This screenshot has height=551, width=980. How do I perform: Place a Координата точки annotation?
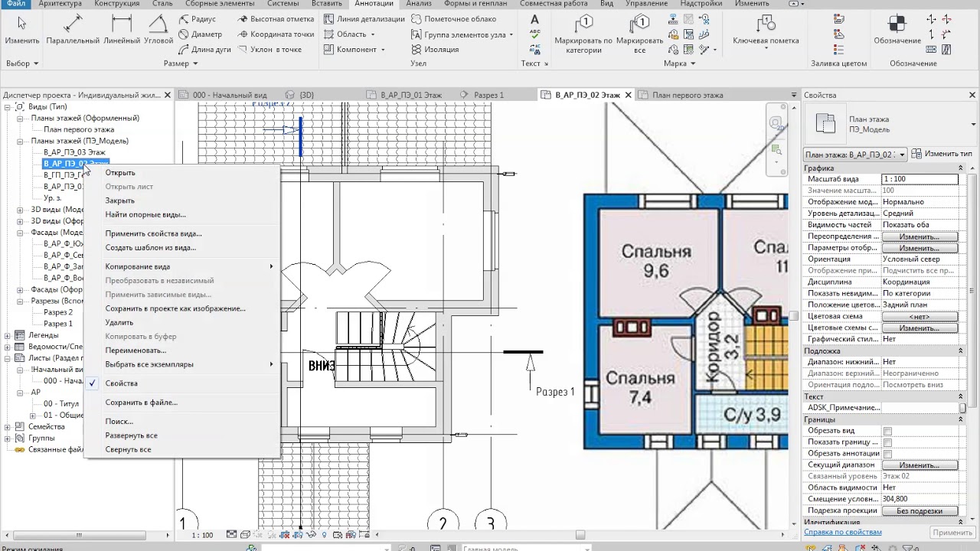[276, 34]
